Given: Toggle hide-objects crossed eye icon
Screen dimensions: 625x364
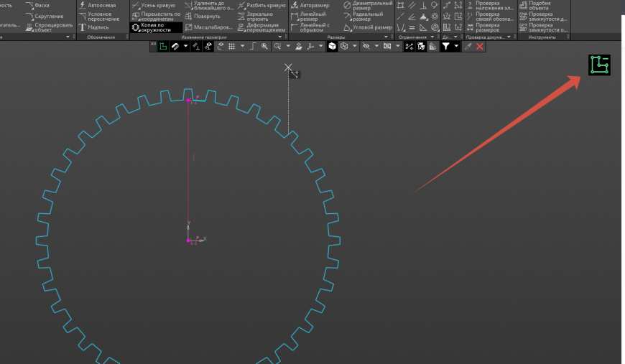Looking at the screenshot, I should pos(366,47).
